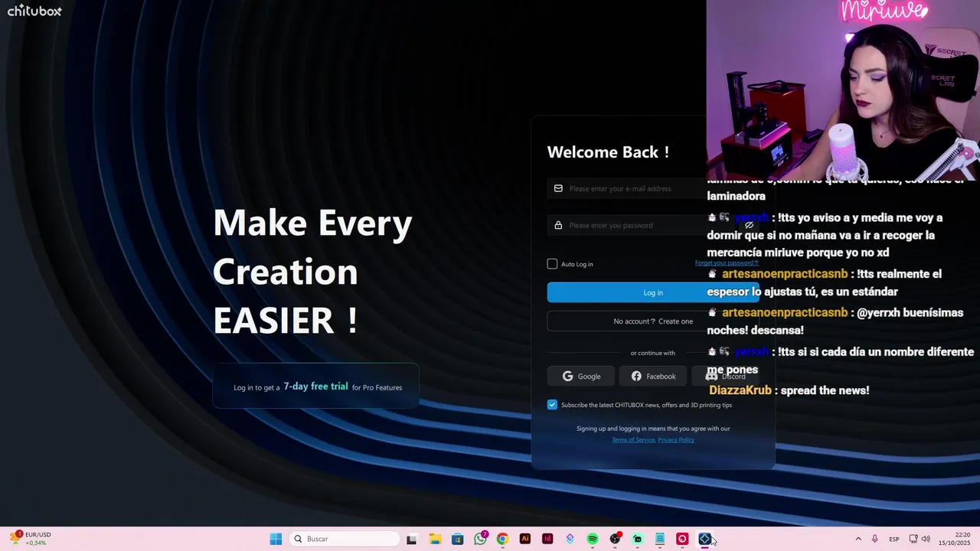Open the Notepad app in taskbar
Image resolution: width=980 pixels, height=551 pixels.
coord(660,539)
